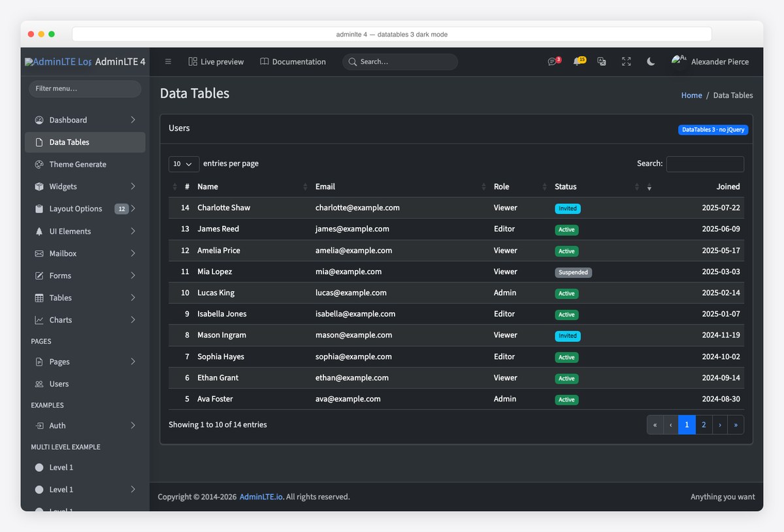784x532 pixels.
Task: Open the notifications bell with badge 15
Action: pyautogui.click(x=577, y=61)
